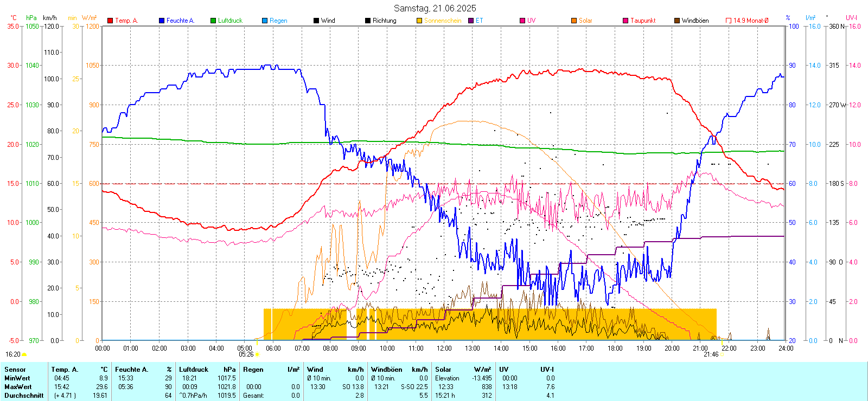This screenshot has height=401, width=868.
Task: Click the yellow Sonnenschein legend square
Action: click(x=419, y=21)
